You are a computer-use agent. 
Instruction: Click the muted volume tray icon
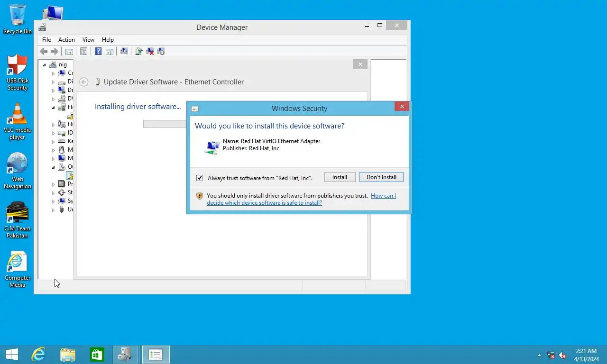tap(563, 355)
